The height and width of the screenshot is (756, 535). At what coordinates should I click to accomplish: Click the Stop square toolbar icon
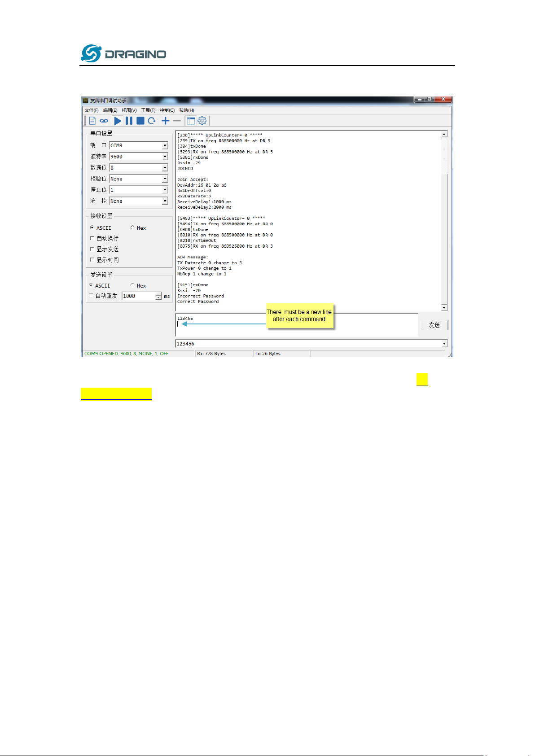click(140, 121)
